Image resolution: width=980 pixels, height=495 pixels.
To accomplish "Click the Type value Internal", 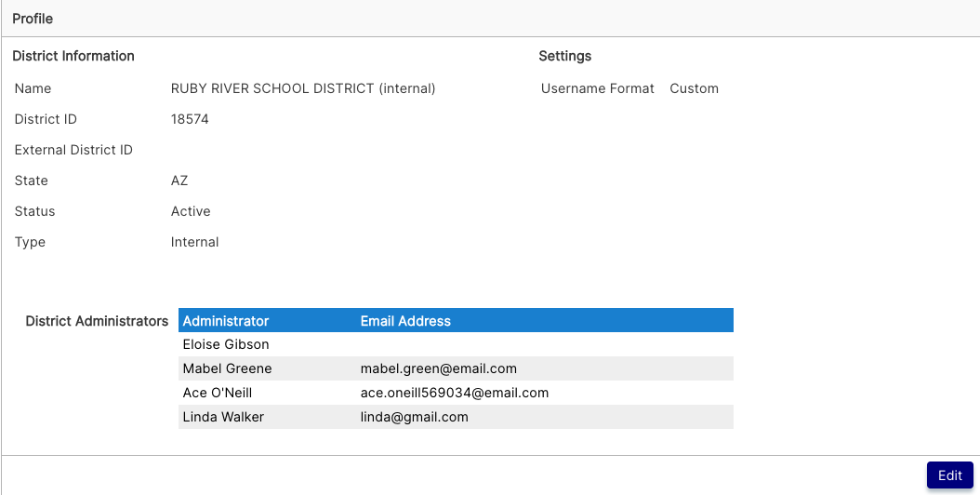I will coord(194,242).
